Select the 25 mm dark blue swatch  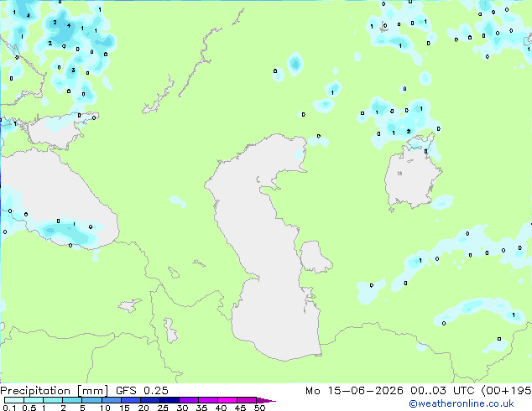click(x=170, y=400)
